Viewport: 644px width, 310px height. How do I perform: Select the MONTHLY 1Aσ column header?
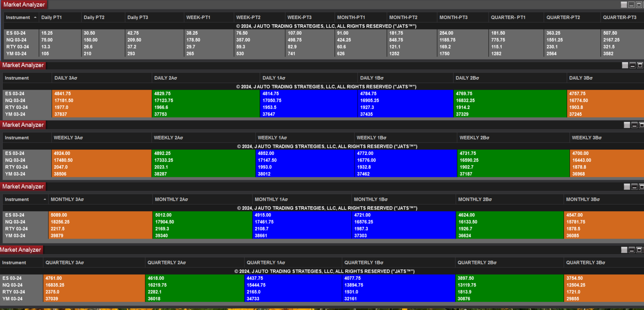click(302, 200)
